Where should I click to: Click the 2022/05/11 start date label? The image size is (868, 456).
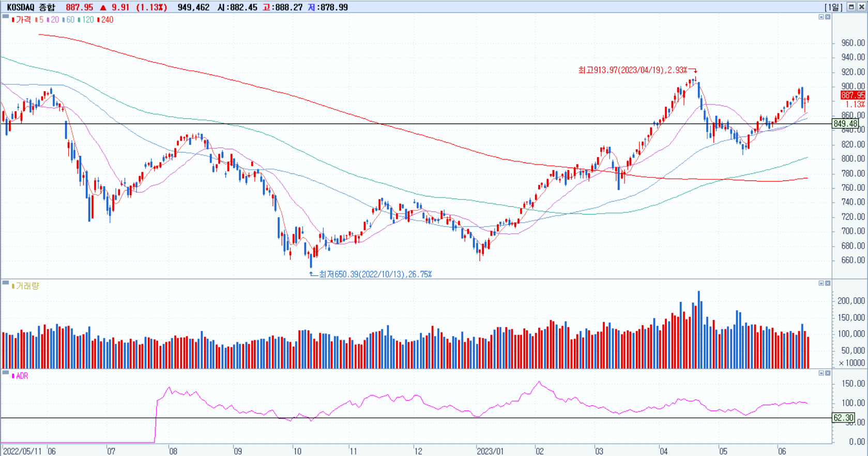(x=22, y=451)
